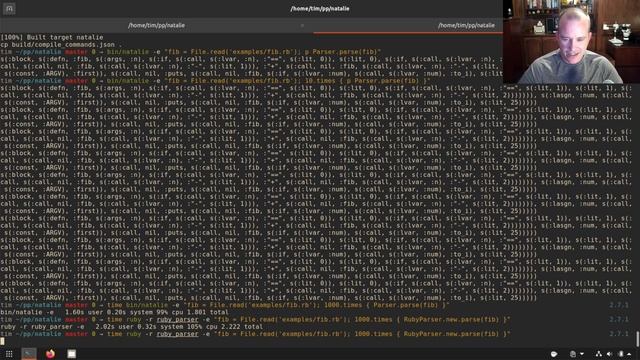
Task: Click the "cp build/compile_commands.json ." line
Action: pos(61,44)
